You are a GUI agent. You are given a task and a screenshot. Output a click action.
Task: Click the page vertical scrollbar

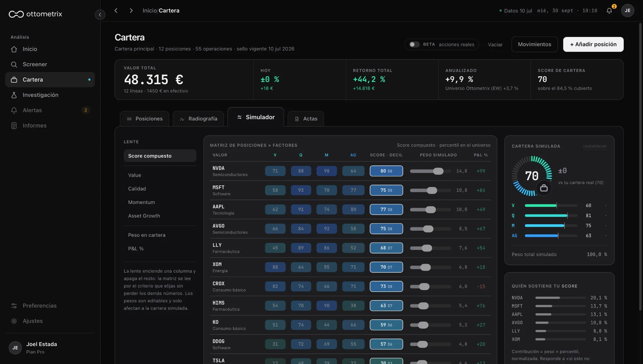coord(640,167)
